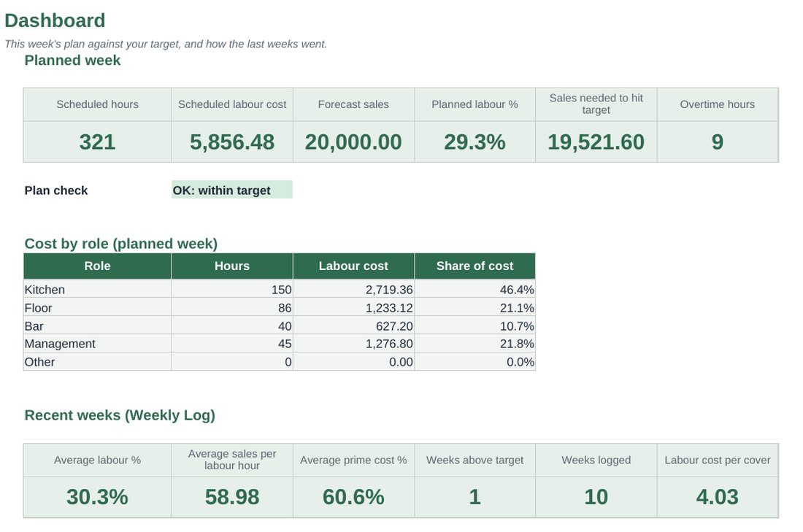Select Bar labour cost 627.20

(394, 326)
